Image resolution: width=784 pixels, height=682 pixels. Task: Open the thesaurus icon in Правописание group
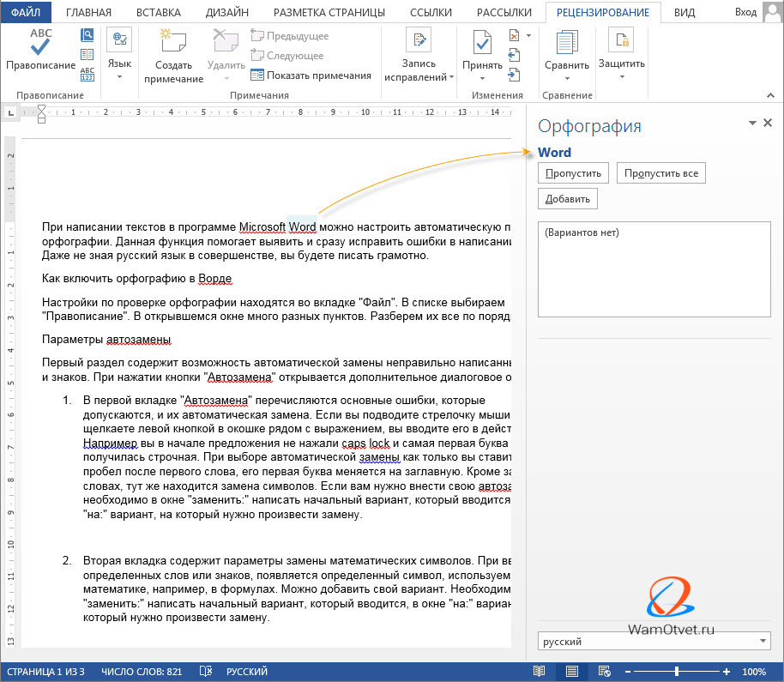click(87, 55)
